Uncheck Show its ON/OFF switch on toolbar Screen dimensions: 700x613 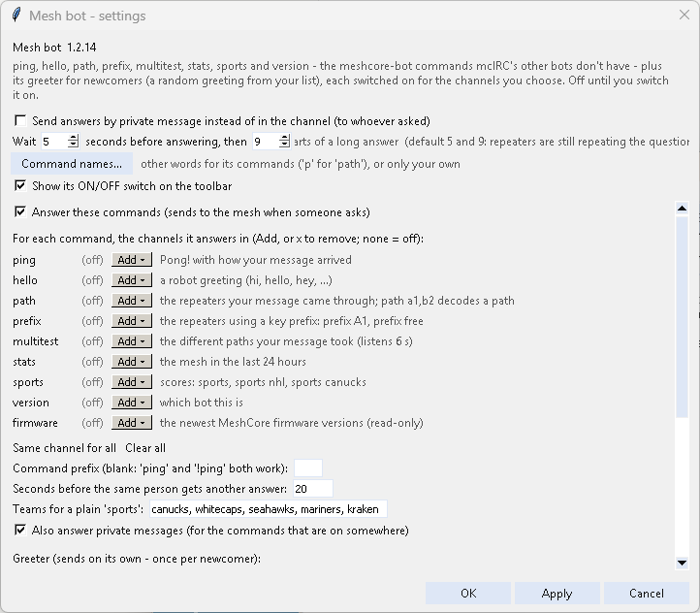tap(20, 185)
